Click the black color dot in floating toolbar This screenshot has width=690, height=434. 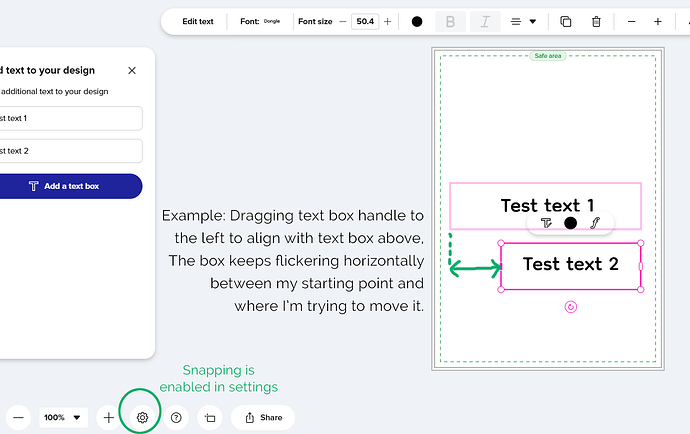pos(571,223)
